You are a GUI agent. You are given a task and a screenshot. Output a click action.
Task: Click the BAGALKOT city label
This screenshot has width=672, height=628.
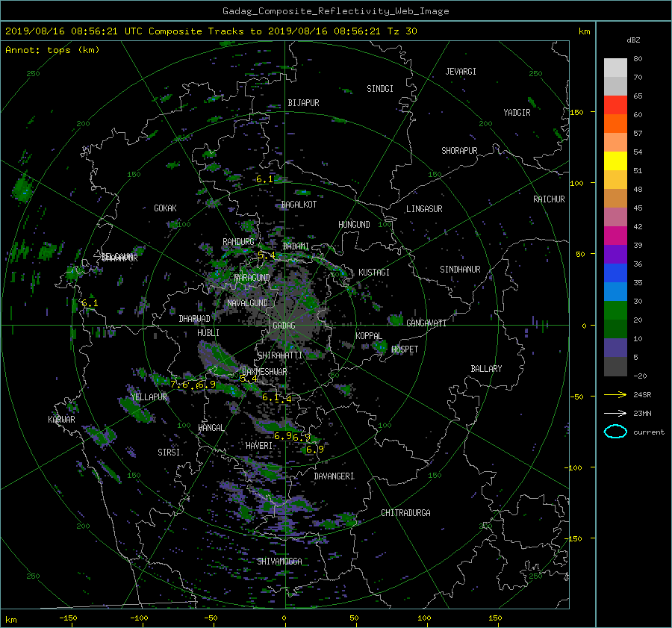(x=299, y=205)
